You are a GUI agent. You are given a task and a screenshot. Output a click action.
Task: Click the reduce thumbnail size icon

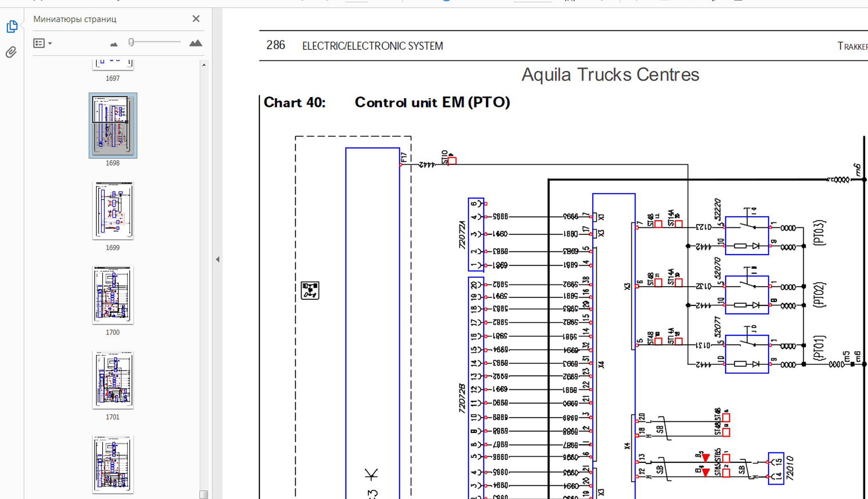(x=114, y=44)
